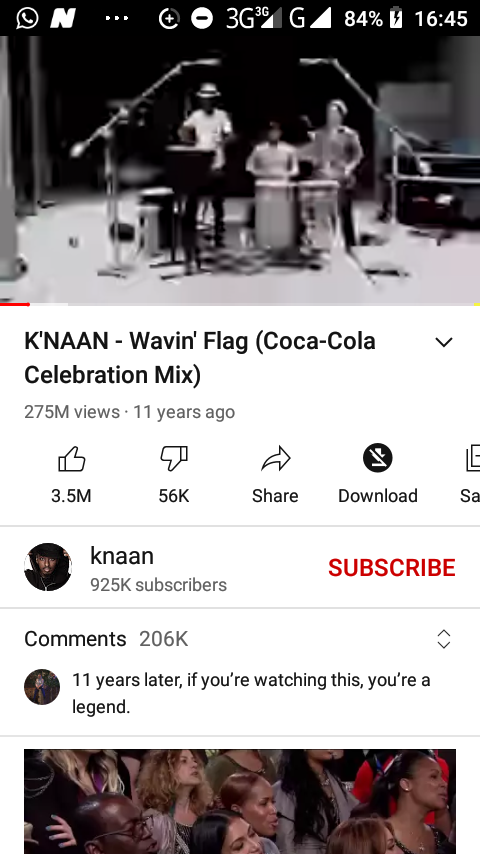480x854 pixels.
Task: Tap the video title K'NAAN - Wavin' Flag
Action: (x=200, y=358)
